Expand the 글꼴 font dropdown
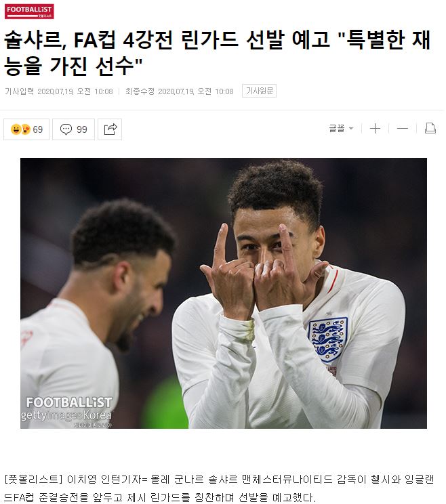446x504 pixels. coord(341,128)
